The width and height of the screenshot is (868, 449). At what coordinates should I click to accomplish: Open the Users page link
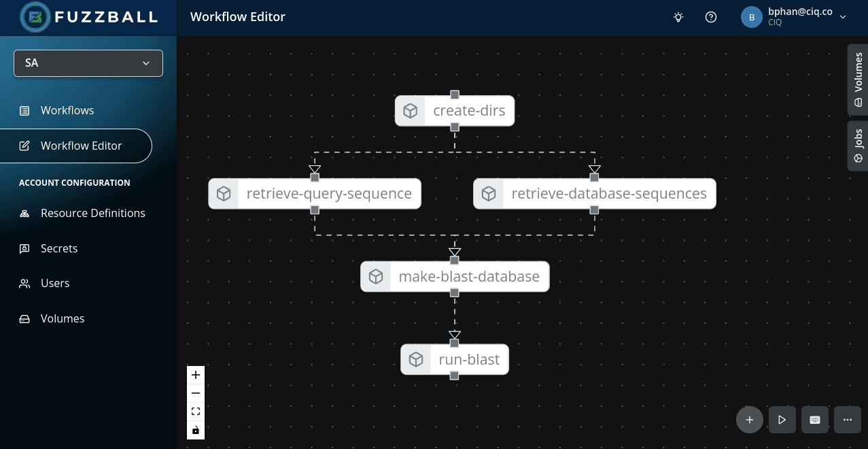[x=55, y=283]
